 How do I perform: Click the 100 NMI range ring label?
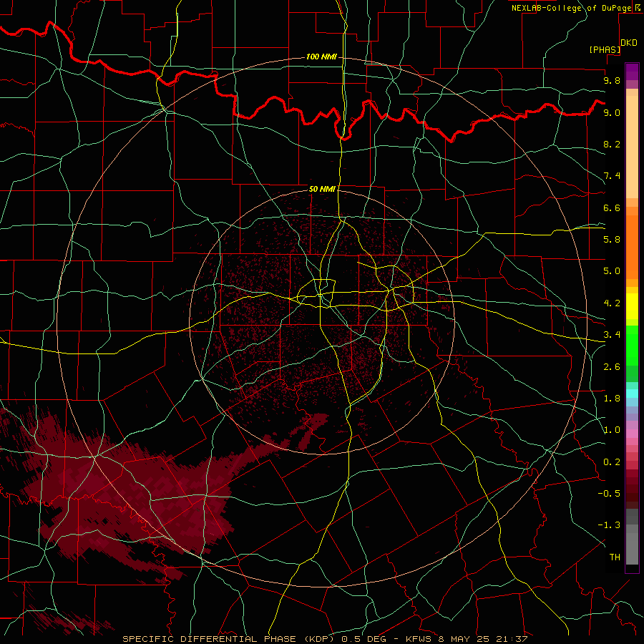321,57
